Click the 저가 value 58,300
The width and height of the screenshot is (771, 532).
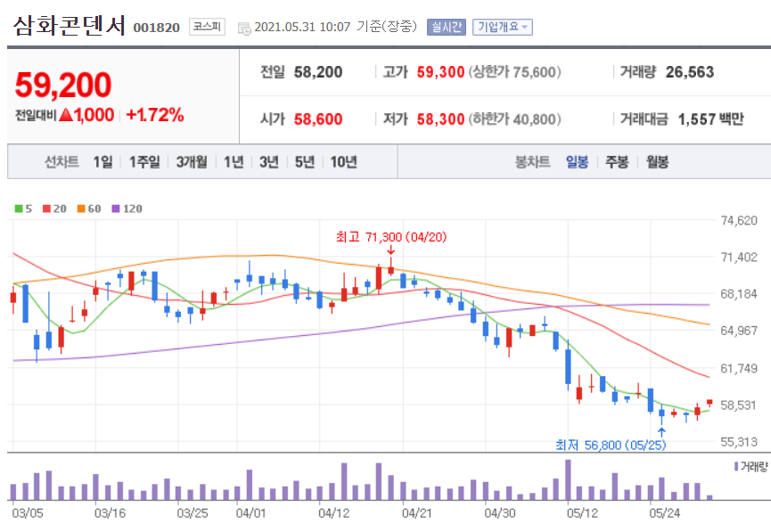(440, 119)
